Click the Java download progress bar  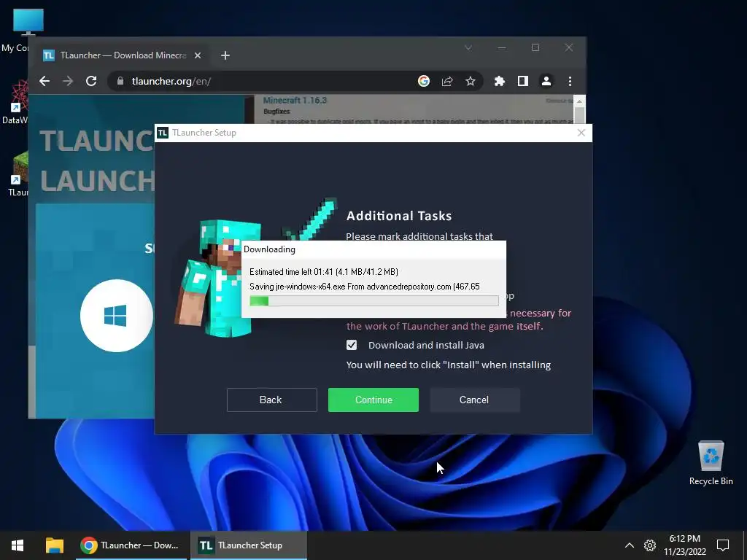pos(374,300)
